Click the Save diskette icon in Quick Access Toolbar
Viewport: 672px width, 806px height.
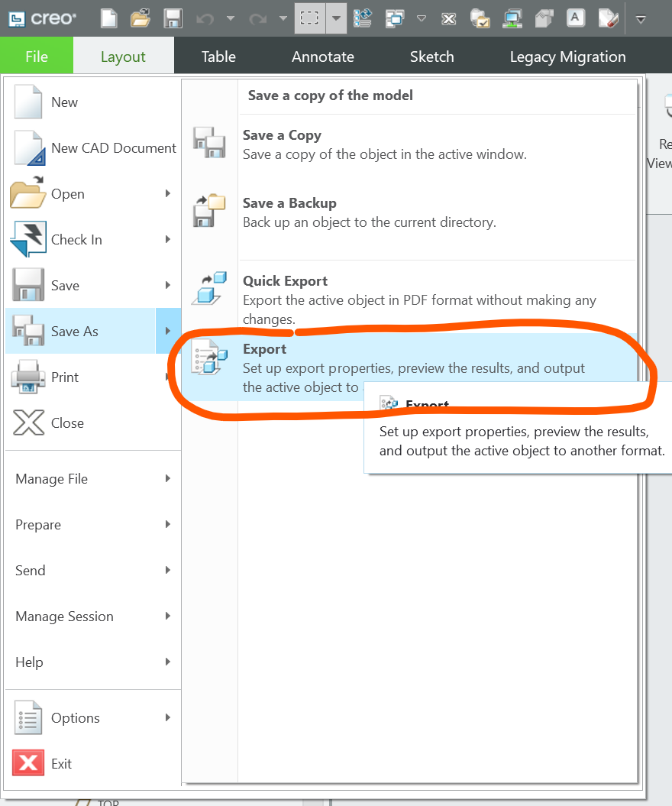click(x=173, y=18)
